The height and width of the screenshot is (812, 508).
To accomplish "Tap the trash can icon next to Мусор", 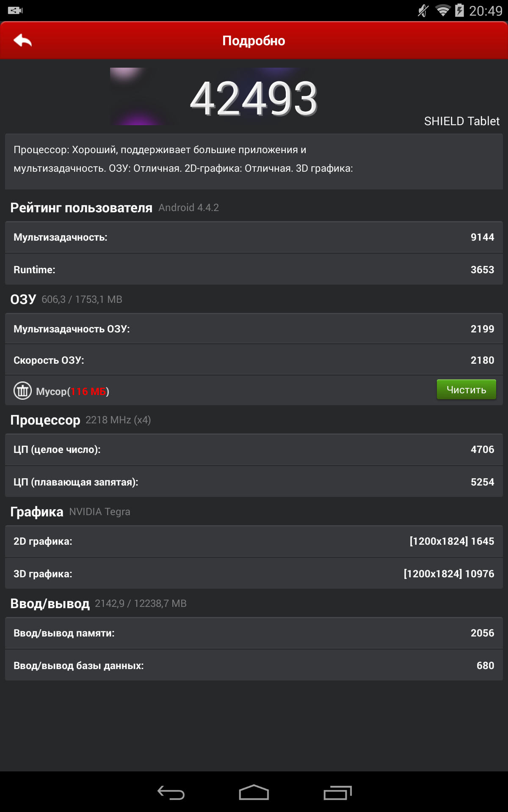I will coord(22,391).
